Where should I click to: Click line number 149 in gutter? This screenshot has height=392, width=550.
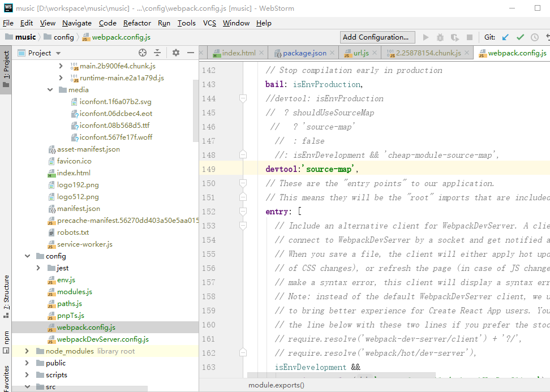click(208, 169)
